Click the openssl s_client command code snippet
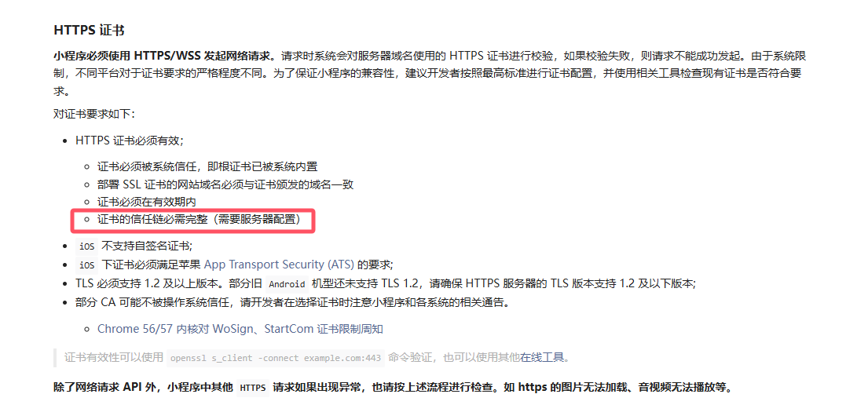Screen dimensions: 868x416 [276, 357]
